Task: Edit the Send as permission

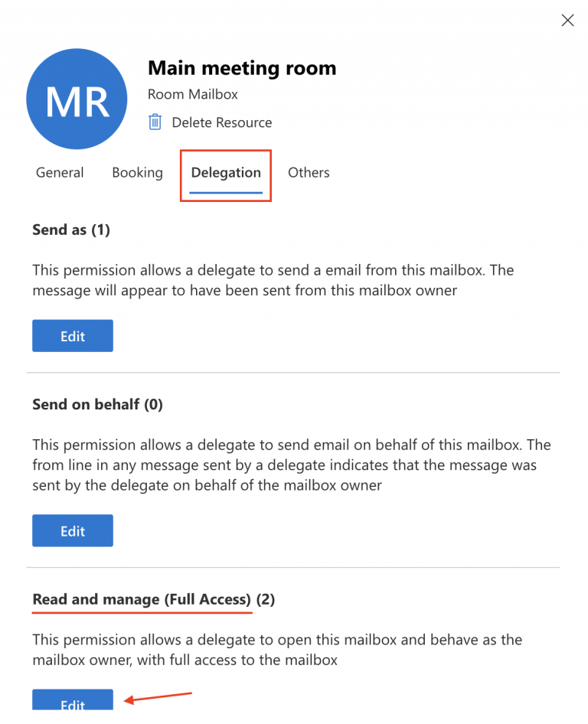Action: point(72,335)
